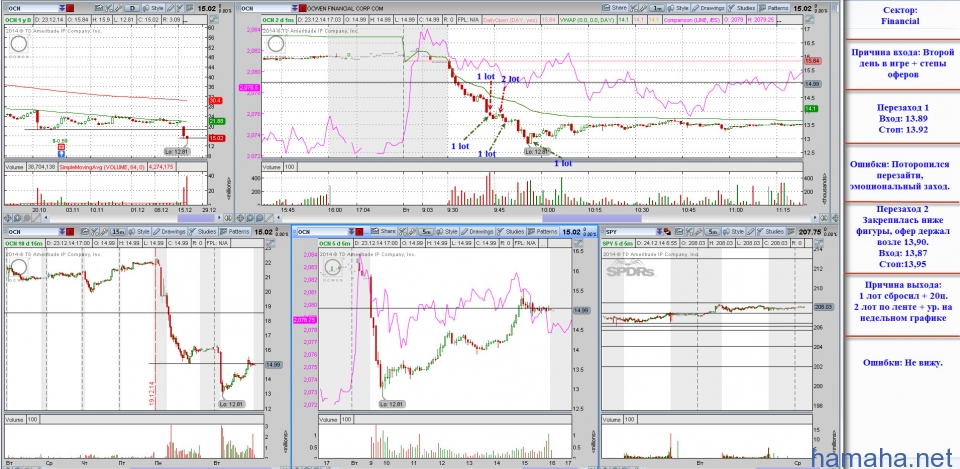This screenshot has width=960, height=469.
Task: Expand the symbol dropdown in the SPY chart
Action: pyautogui.click(x=659, y=232)
